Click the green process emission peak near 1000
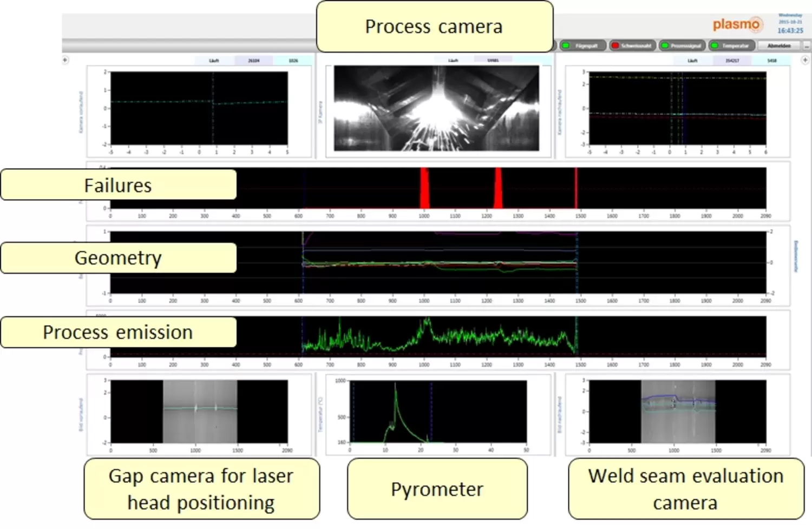812x529 pixels. pyautogui.click(x=427, y=323)
